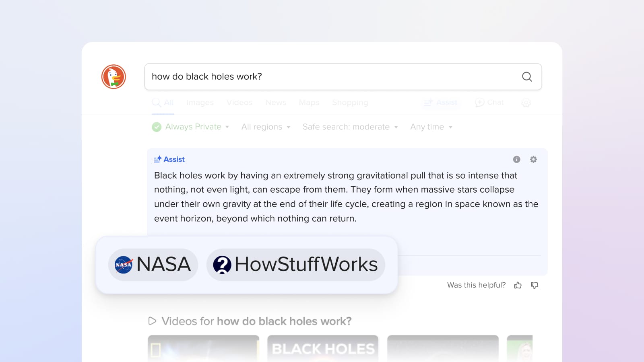
Task: Open search settings gear in tab bar
Action: [x=526, y=103]
